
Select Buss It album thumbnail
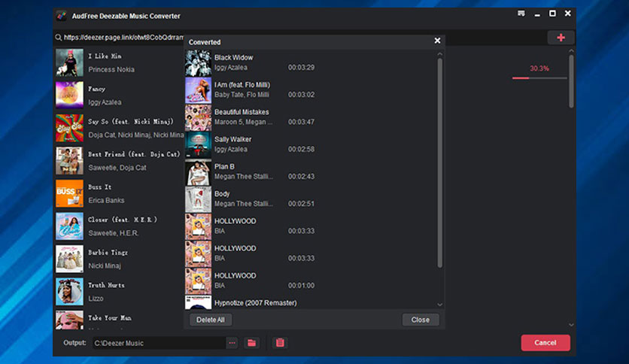(x=69, y=193)
